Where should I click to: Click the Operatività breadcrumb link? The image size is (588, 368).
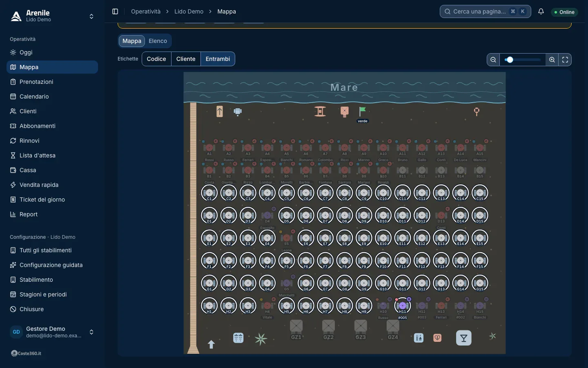click(x=146, y=11)
